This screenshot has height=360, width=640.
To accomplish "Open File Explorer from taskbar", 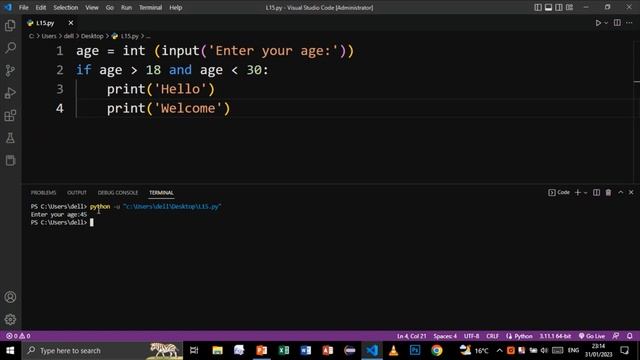I will click(x=217, y=350).
